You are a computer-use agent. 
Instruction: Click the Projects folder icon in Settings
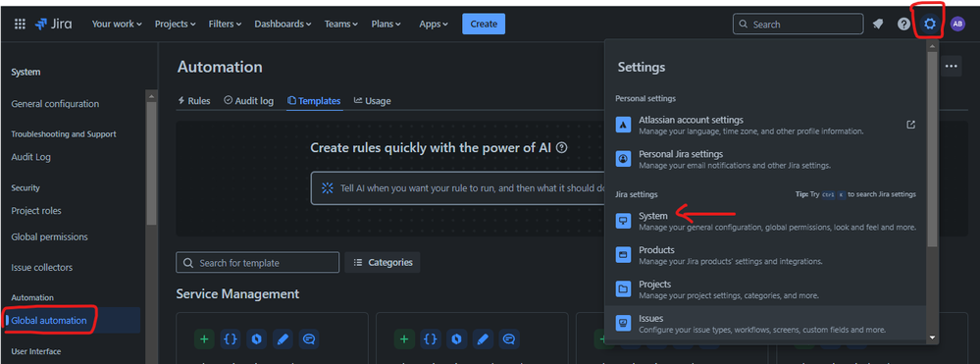[x=623, y=289]
